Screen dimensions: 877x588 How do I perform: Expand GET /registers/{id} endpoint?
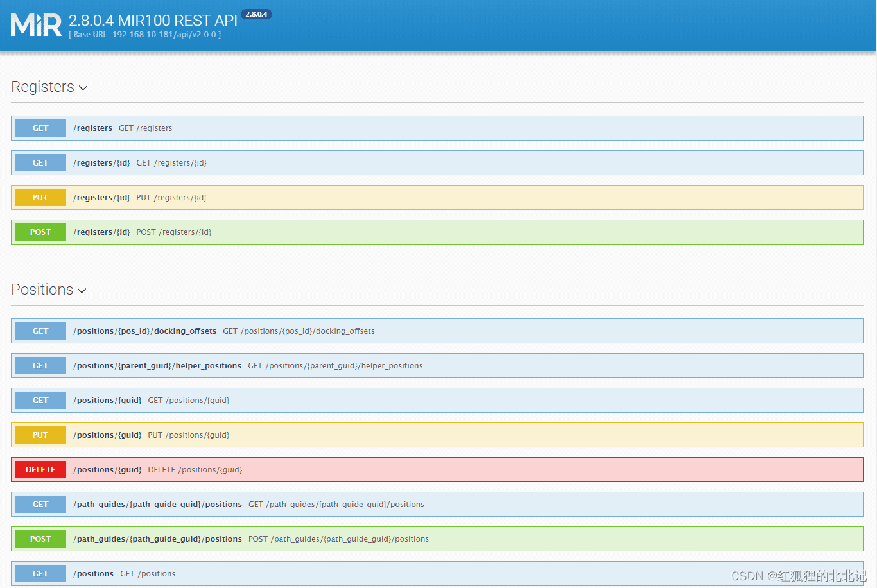pyautogui.click(x=437, y=163)
